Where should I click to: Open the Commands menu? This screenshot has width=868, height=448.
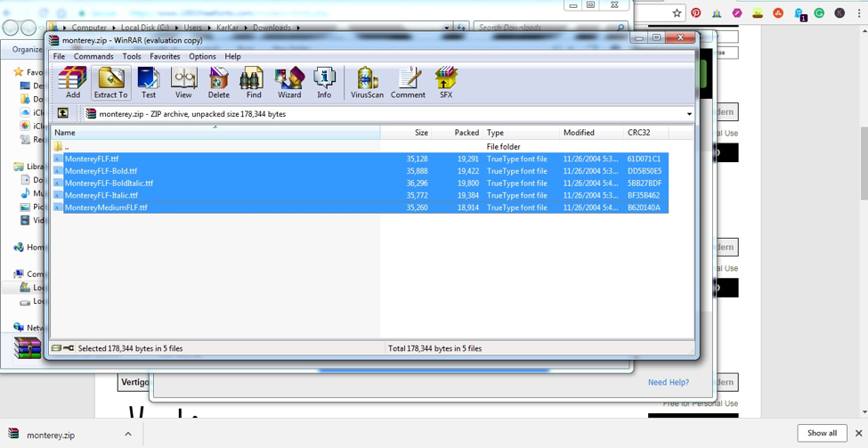click(x=93, y=56)
